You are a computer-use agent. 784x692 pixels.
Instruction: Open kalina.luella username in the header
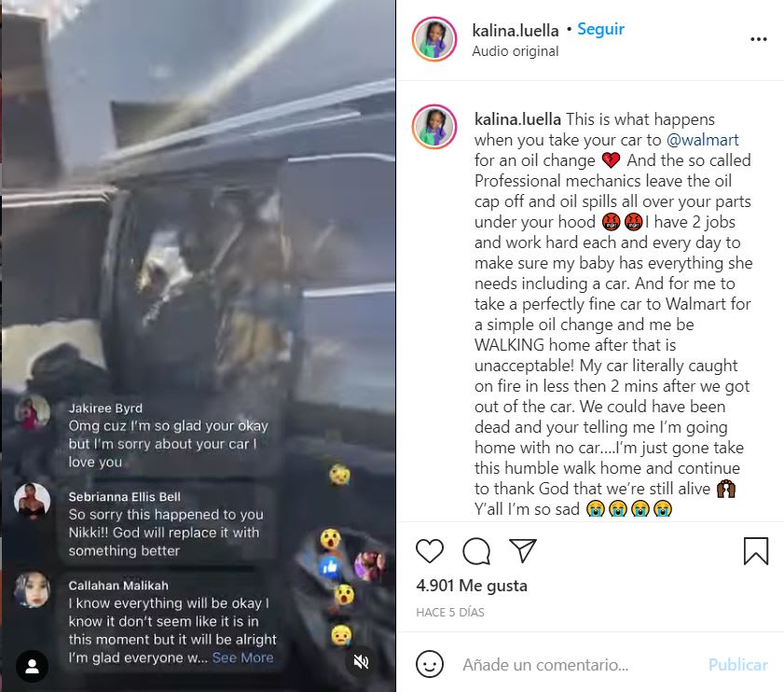515,31
